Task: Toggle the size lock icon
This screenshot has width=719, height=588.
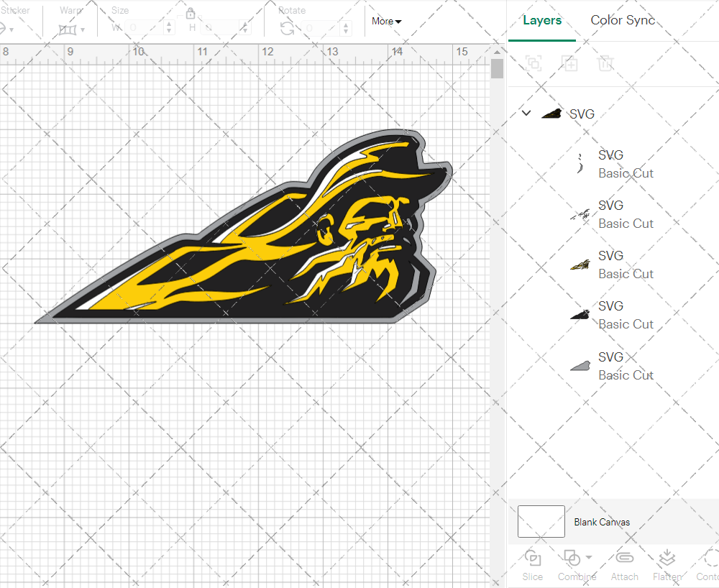Action: (x=191, y=13)
